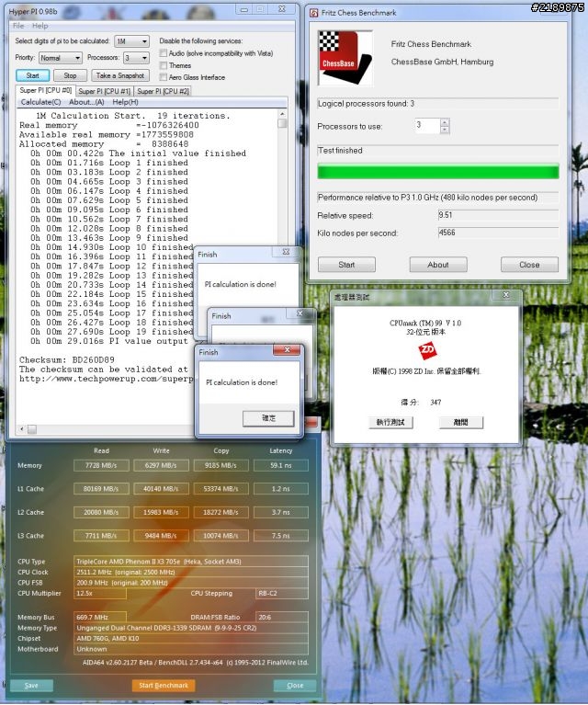Click the L1 Cache Read value 80169 MB/s
Image resolution: width=588 pixels, height=705 pixels.
[x=101, y=489]
